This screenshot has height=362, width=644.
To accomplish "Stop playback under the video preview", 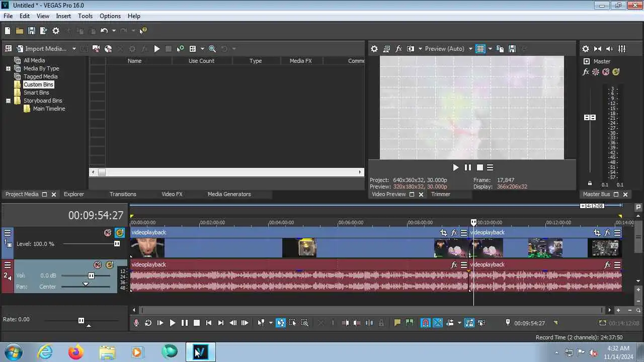I will pyautogui.click(x=479, y=167).
